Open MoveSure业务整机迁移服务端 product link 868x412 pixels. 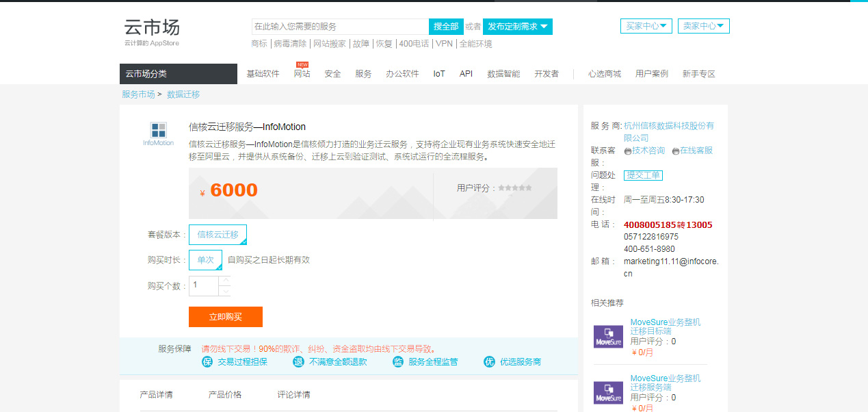pyautogui.click(x=666, y=383)
